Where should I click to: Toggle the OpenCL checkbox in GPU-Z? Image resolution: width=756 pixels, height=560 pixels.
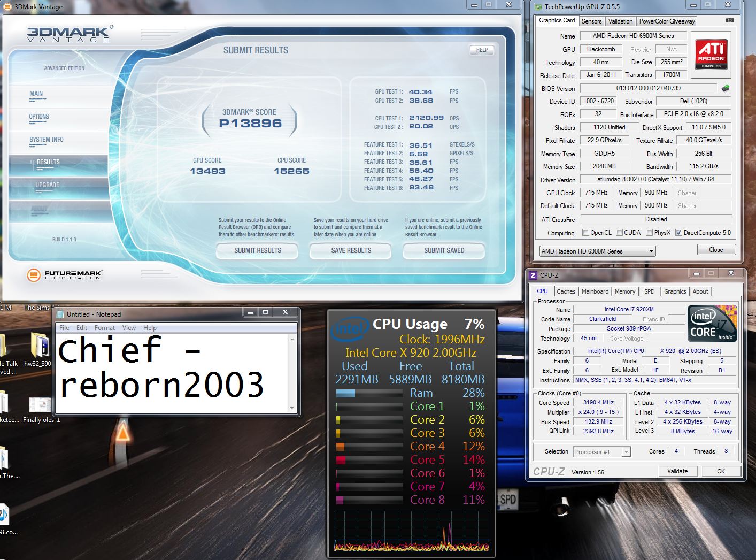point(585,233)
